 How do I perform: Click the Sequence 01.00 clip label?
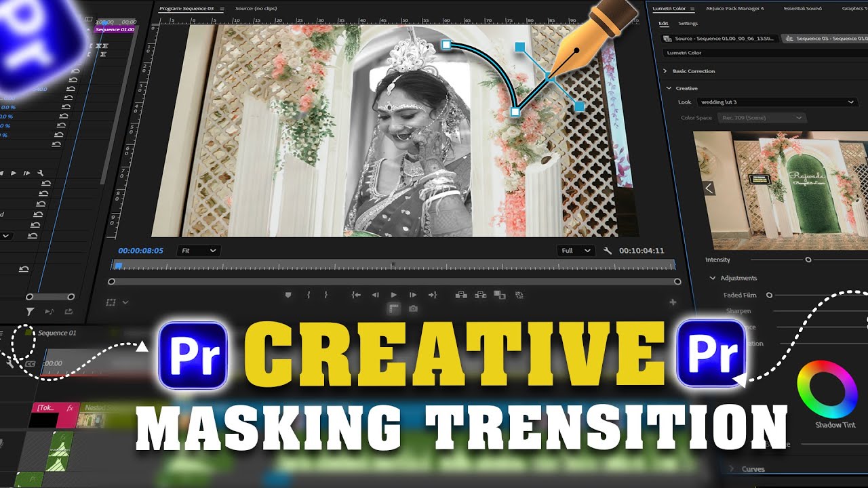pyautogui.click(x=115, y=30)
